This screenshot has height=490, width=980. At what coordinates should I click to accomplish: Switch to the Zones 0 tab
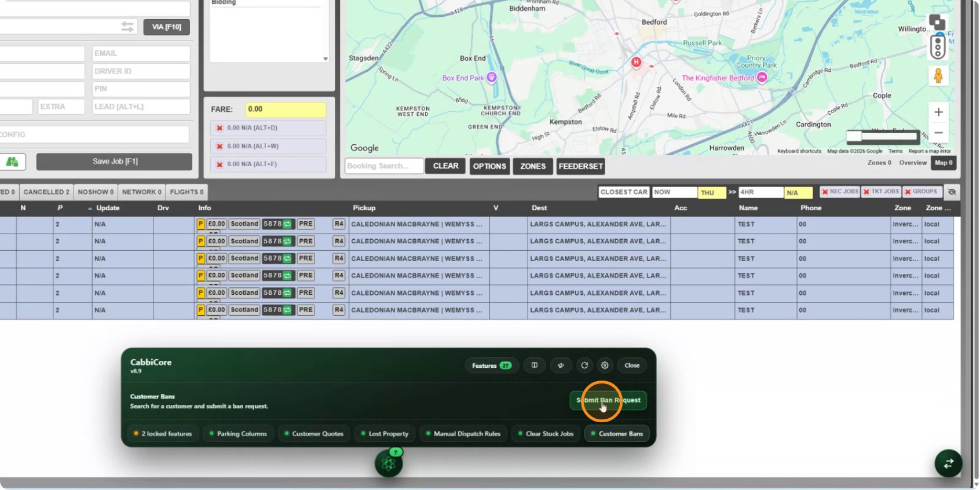[879, 163]
